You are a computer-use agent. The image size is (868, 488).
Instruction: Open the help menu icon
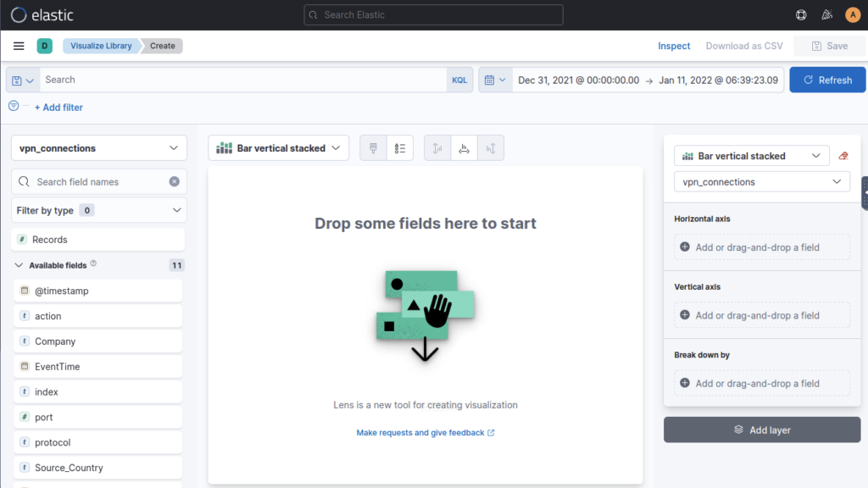(801, 15)
